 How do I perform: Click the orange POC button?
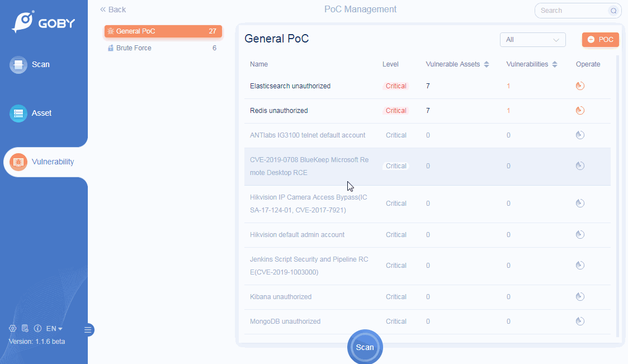pos(601,40)
